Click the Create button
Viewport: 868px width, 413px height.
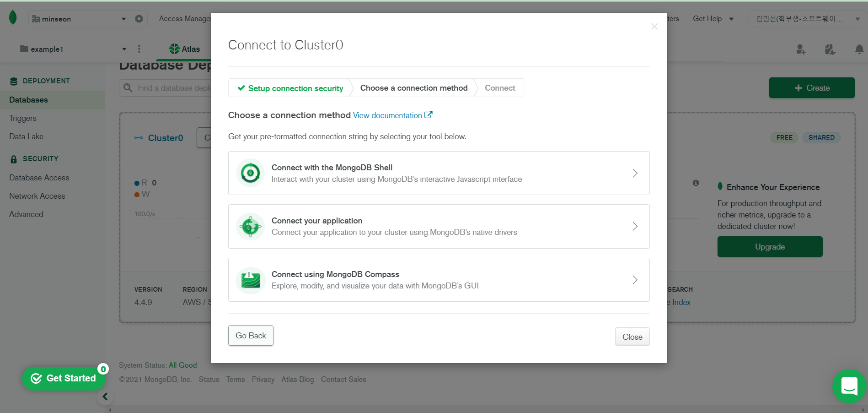pyautogui.click(x=812, y=88)
